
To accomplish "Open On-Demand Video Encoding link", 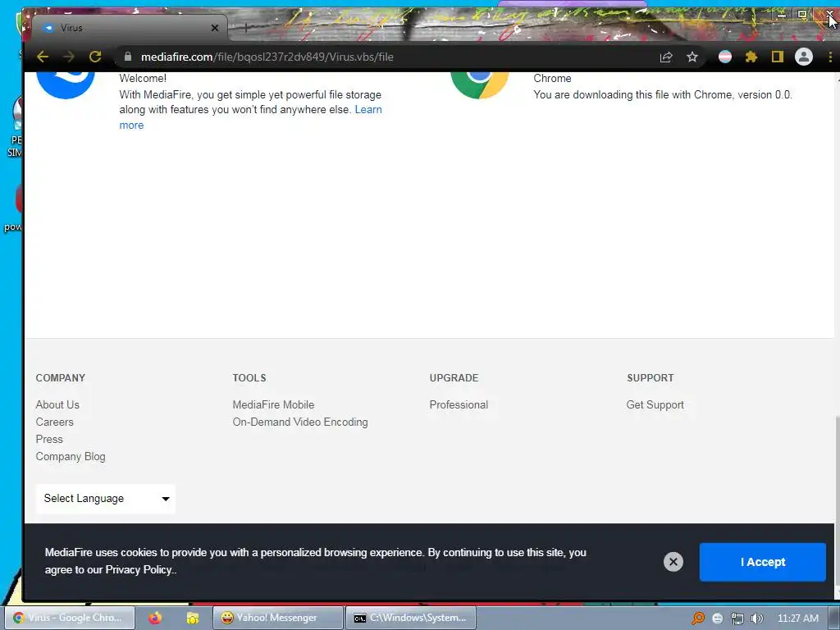I will point(300,422).
